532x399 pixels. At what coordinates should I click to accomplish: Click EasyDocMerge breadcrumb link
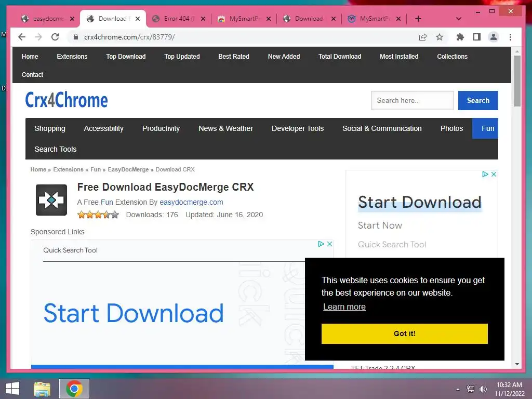(x=128, y=169)
